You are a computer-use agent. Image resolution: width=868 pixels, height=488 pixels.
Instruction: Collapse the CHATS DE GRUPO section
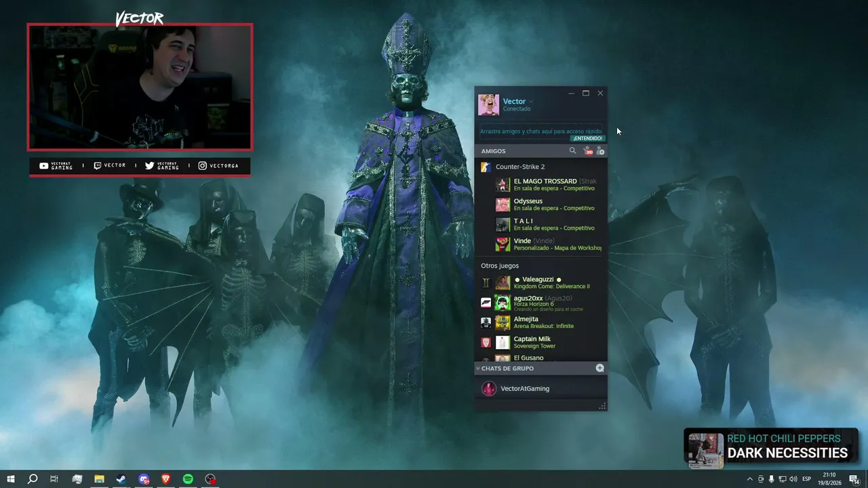477,368
